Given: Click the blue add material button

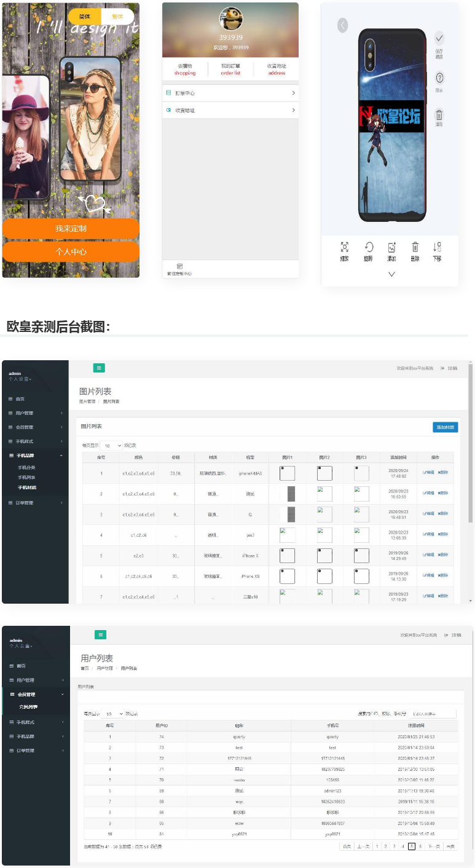Looking at the screenshot, I should tap(445, 427).
